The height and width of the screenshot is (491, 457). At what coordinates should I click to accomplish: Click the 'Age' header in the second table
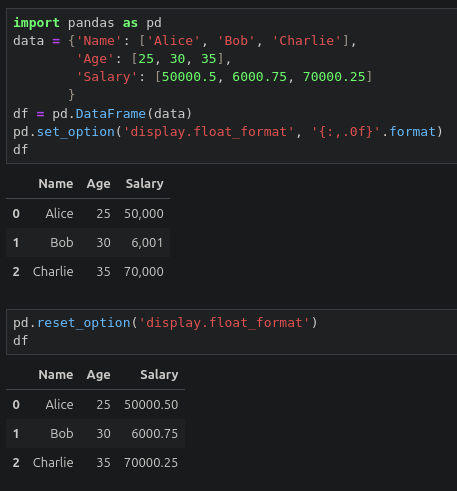point(98,375)
